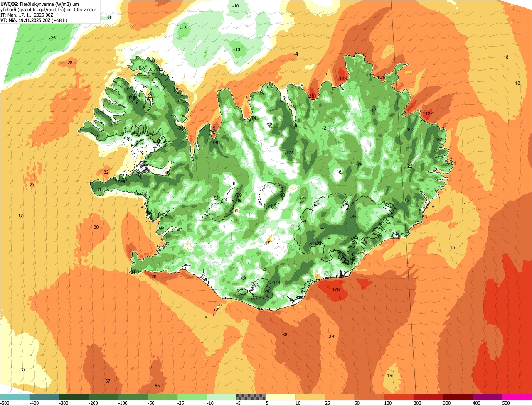Click the map value 74 in the north
Viewport: 532px width, 406px height.
pos(254,118)
